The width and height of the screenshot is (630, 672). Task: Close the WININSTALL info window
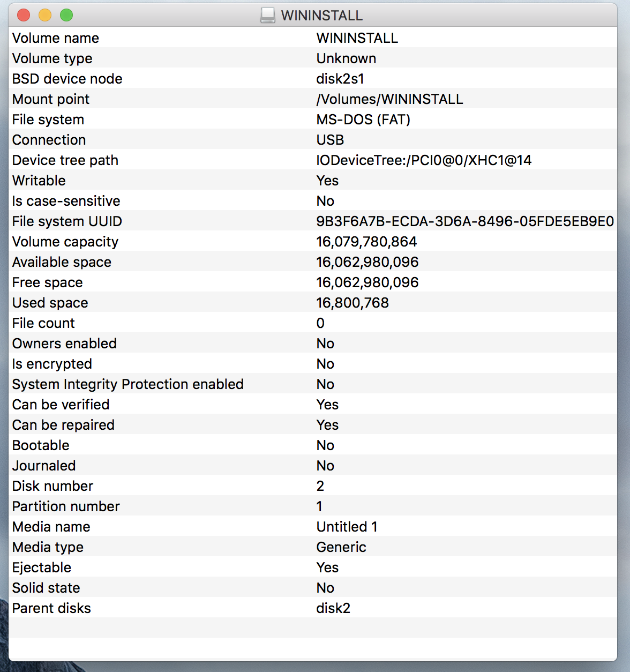[x=24, y=15]
